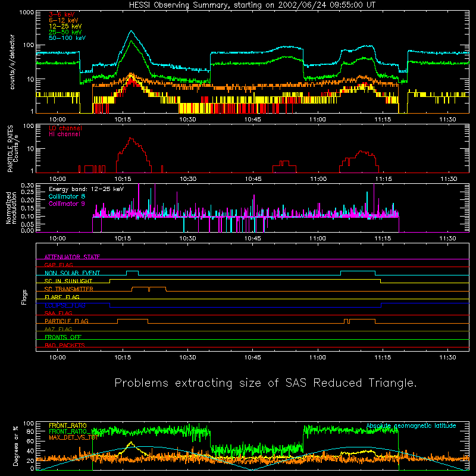The width and height of the screenshot is (476, 476).
Task: Click the 'Degrees or %' axis label
Action: tap(16, 446)
